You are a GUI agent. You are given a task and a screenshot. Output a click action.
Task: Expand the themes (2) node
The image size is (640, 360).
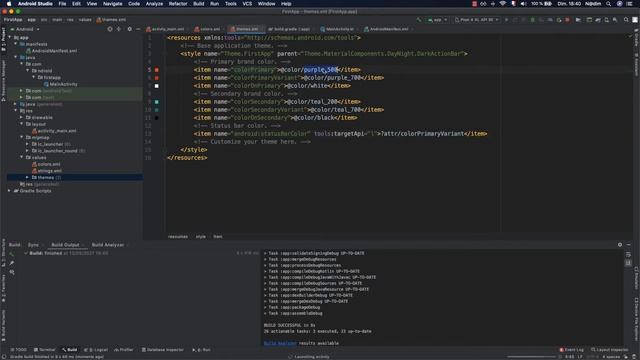tap(27, 177)
